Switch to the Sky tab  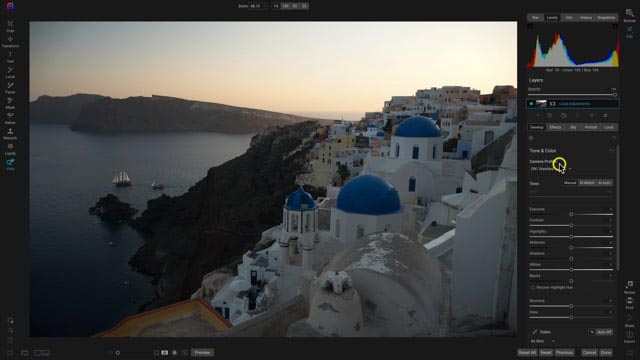pos(573,127)
